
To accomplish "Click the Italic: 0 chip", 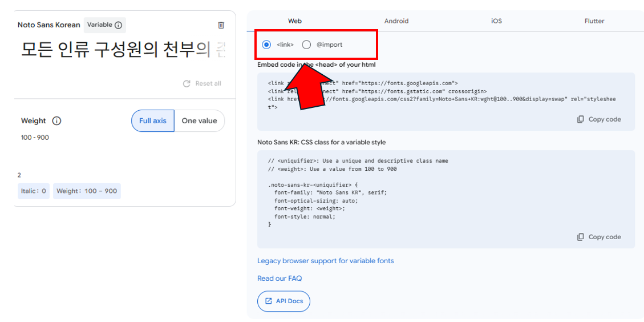I will tap(33, 191).
